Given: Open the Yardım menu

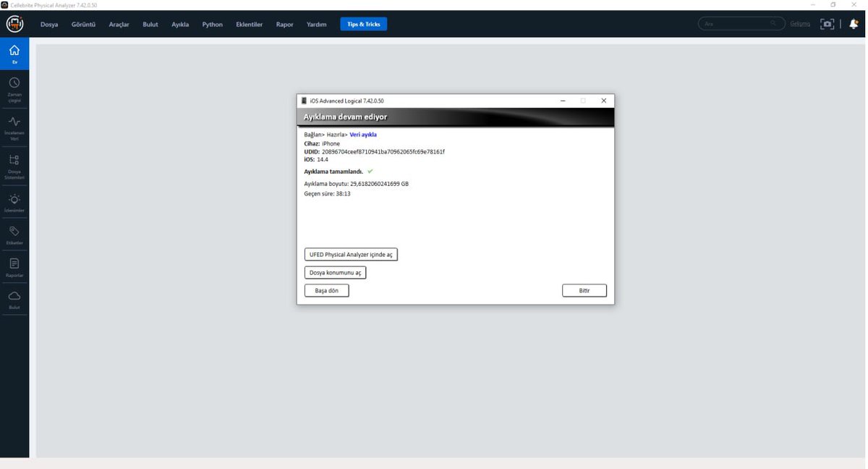Looking at the screenshot, I should pyautogui.click(x=316, y=24).
